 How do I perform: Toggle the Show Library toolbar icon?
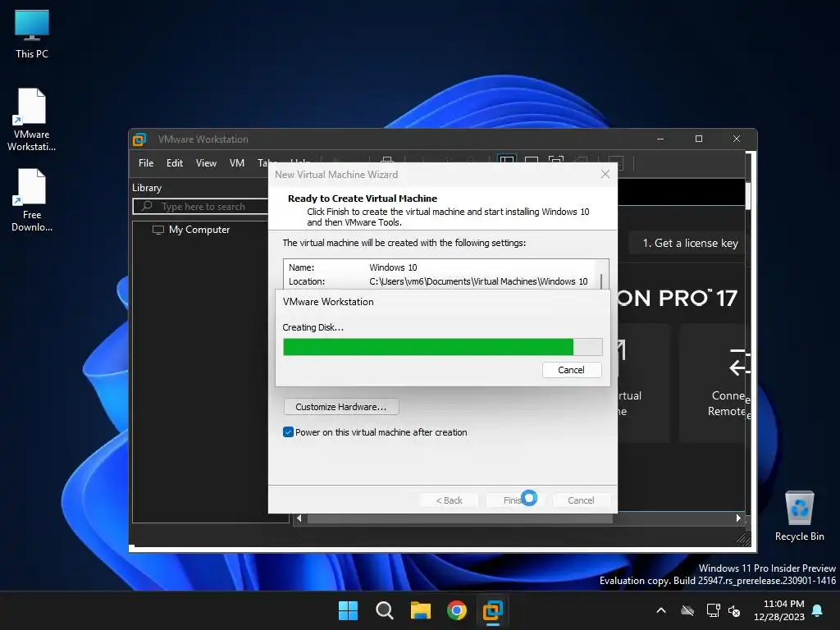tap(506, 160)
